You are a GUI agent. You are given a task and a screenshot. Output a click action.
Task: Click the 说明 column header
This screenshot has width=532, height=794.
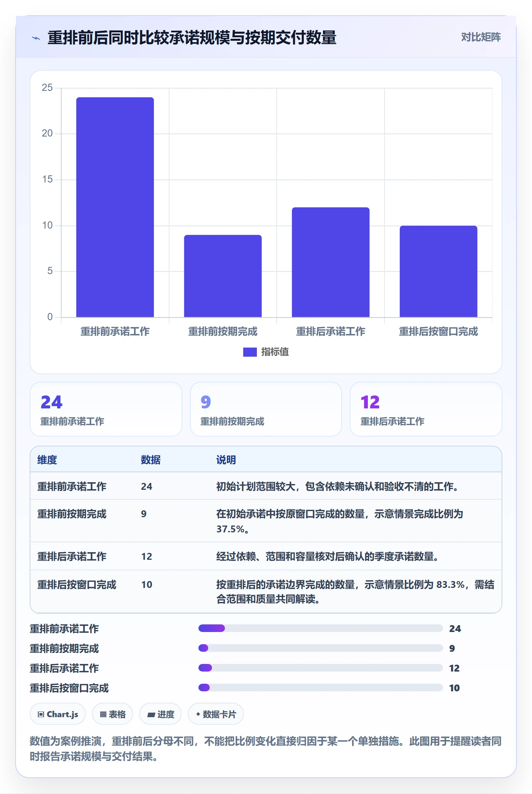226,460
